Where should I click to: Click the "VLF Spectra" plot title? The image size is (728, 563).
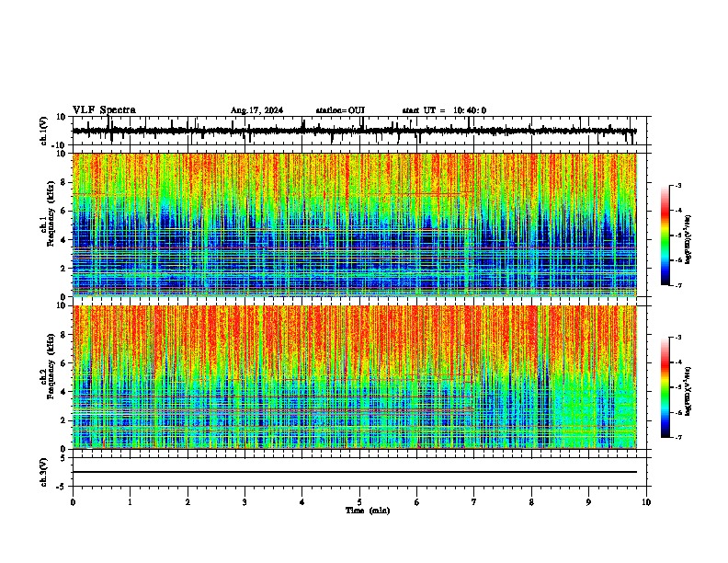coord(104,110)
